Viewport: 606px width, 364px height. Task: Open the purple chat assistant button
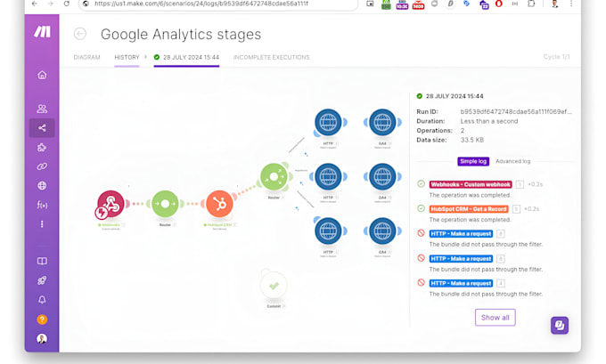[560, 325]
